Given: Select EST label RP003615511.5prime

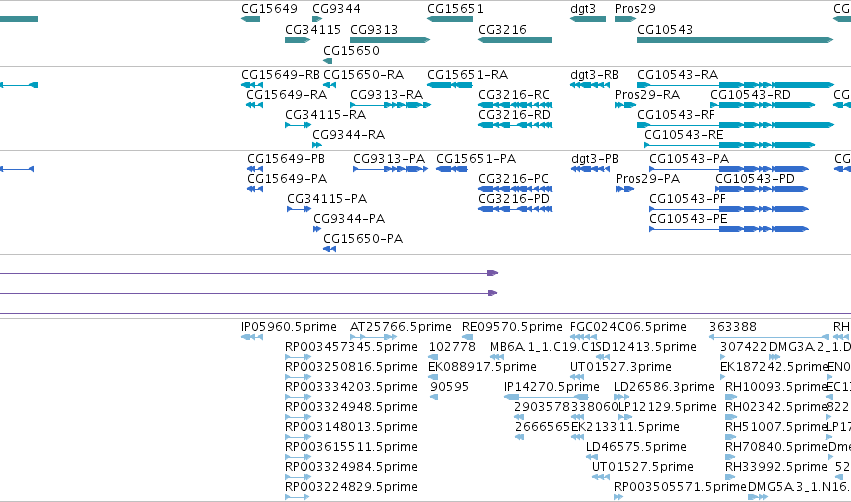Looking at the screenshot, I should point(351,447).
